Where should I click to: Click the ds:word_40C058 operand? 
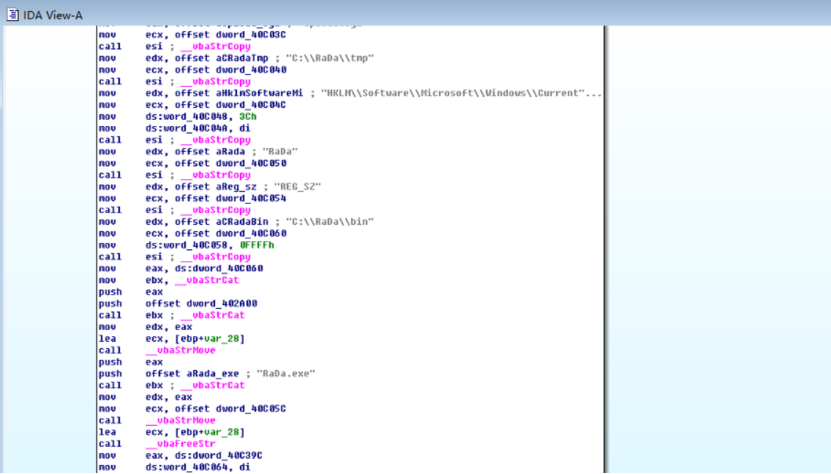click(x=189, y=245)
